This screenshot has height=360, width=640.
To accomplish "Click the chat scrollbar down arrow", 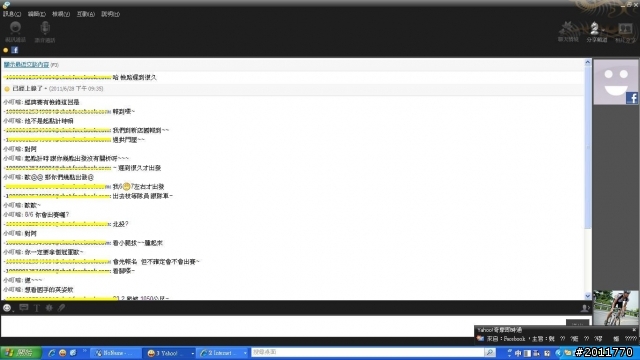I will tap(588, 296).
